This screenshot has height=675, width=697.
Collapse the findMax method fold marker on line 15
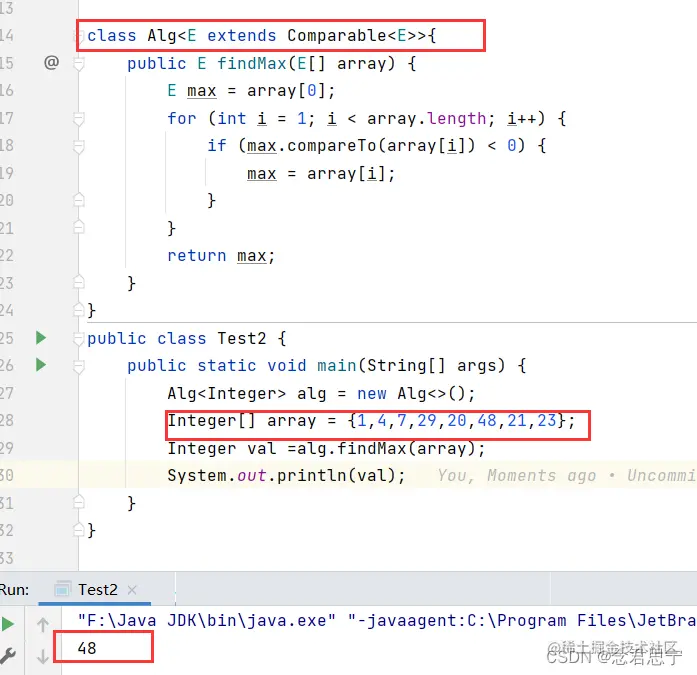coord(79,64)
